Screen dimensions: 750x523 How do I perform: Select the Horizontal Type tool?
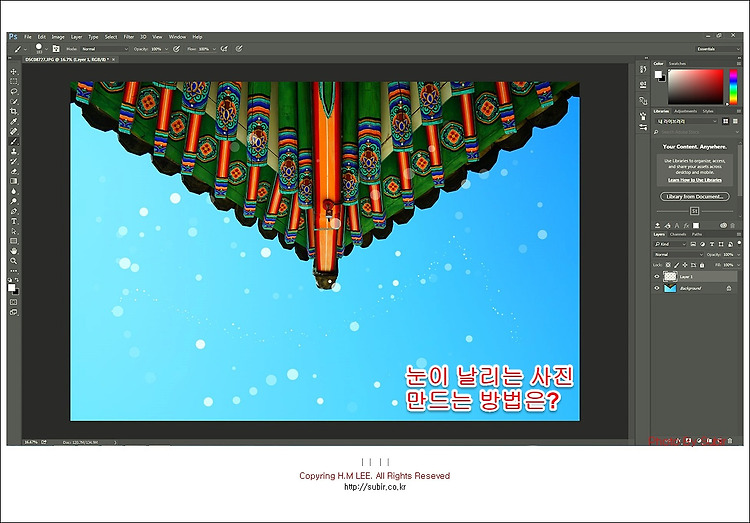click(x=14, y=221)
